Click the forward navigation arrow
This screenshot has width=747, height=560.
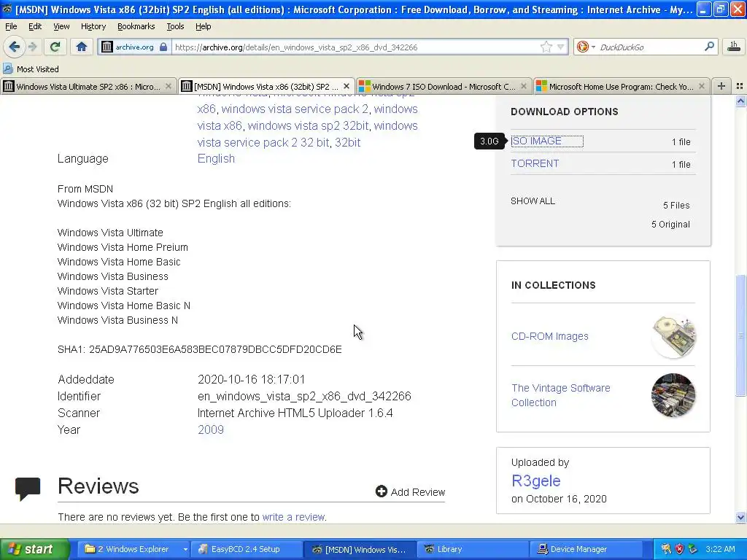point(32,47)
